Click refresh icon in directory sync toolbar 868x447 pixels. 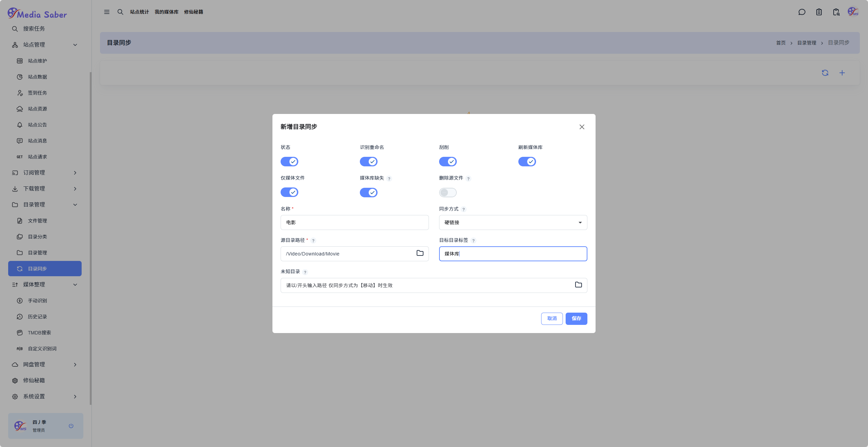[x=825, y=73]
